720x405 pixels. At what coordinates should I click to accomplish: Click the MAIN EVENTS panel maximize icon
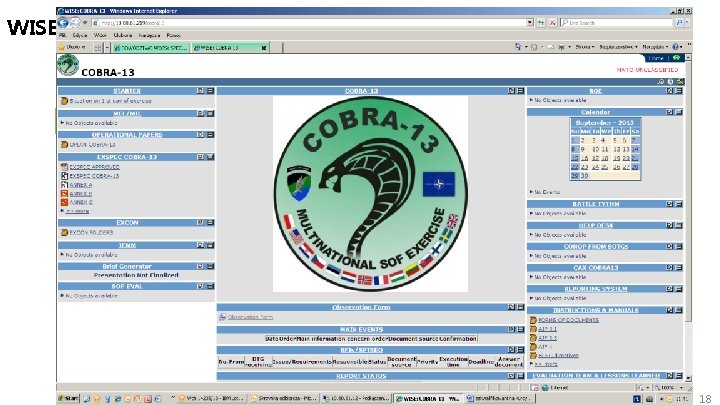coord(512,329)
